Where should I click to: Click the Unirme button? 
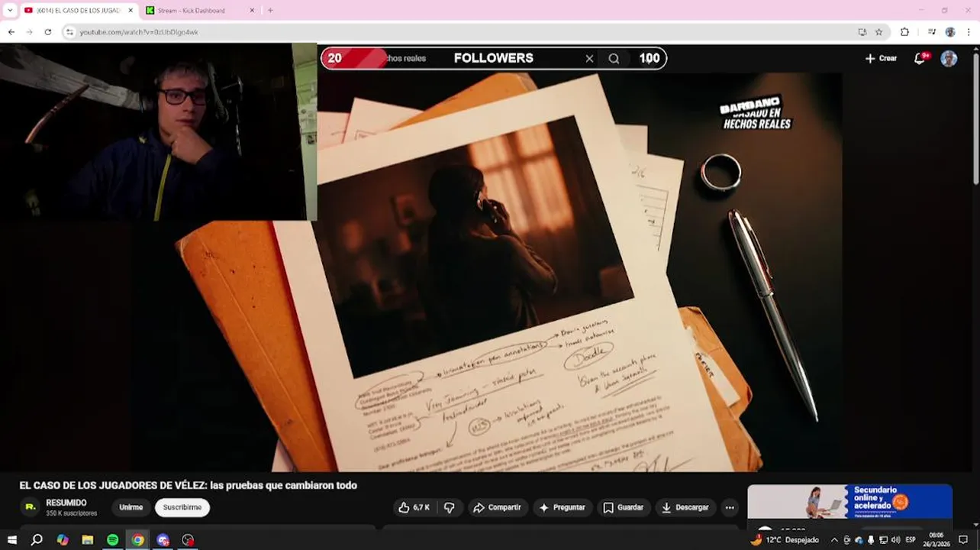(x=131, y=507)
